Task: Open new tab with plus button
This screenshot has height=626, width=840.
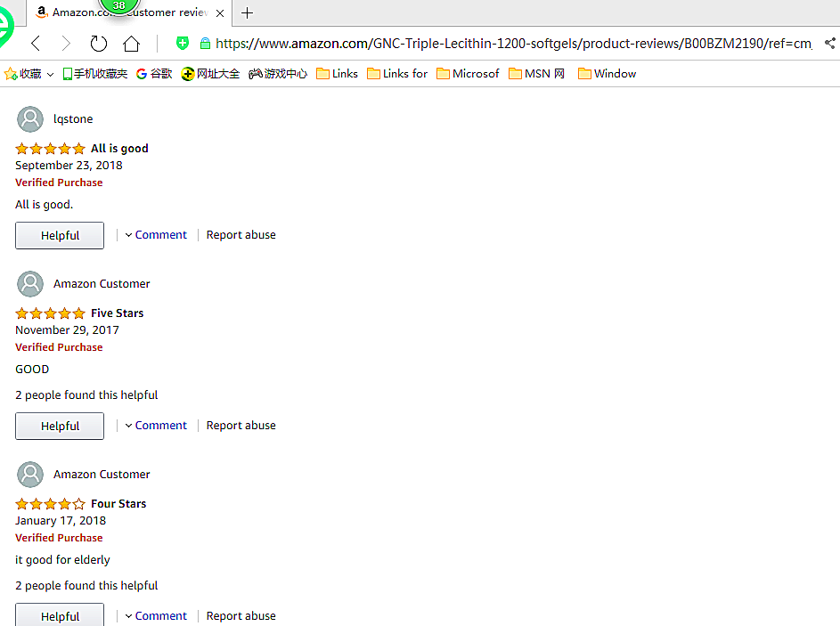Action: coord(248,12)
